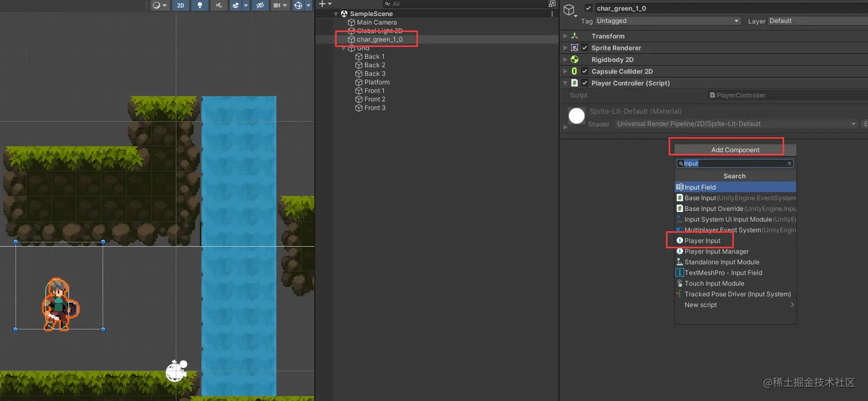Click the Sprite-Lit-Default material preview sphere

pyautogui.click(x=576, y=115)
